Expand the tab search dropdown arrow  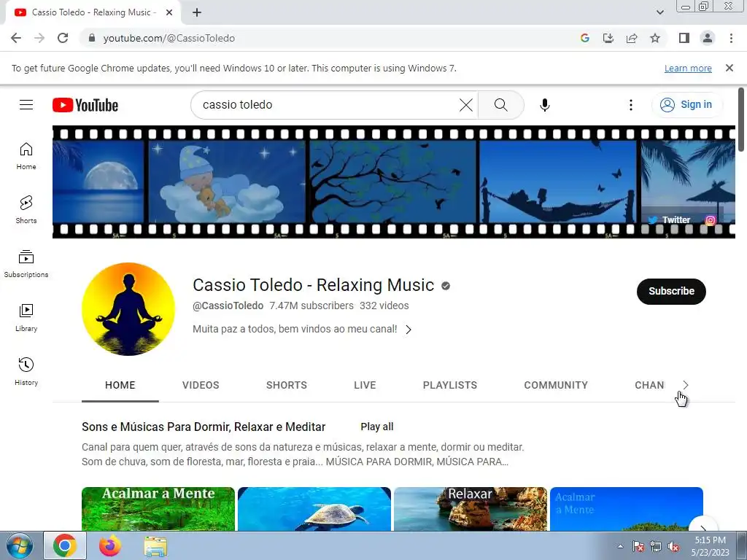[659, 12]
